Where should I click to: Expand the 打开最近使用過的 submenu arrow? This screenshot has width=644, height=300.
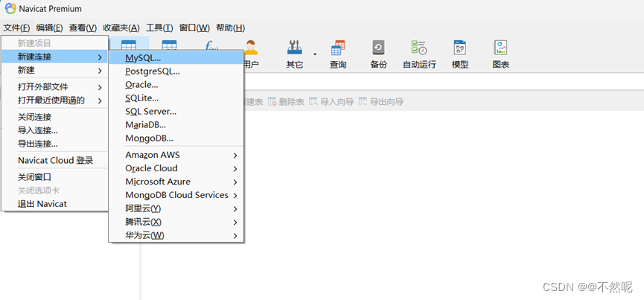click(100, 100)
